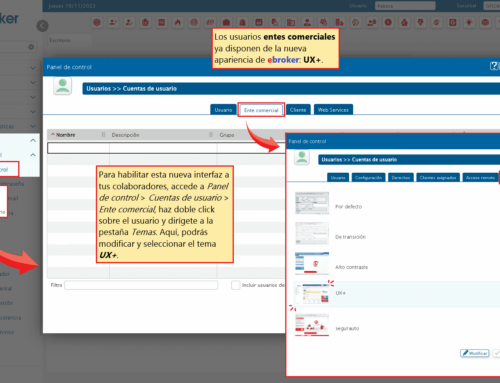
Task: Clear the sidebar search box with the x icon
Action: coord(31,47)
